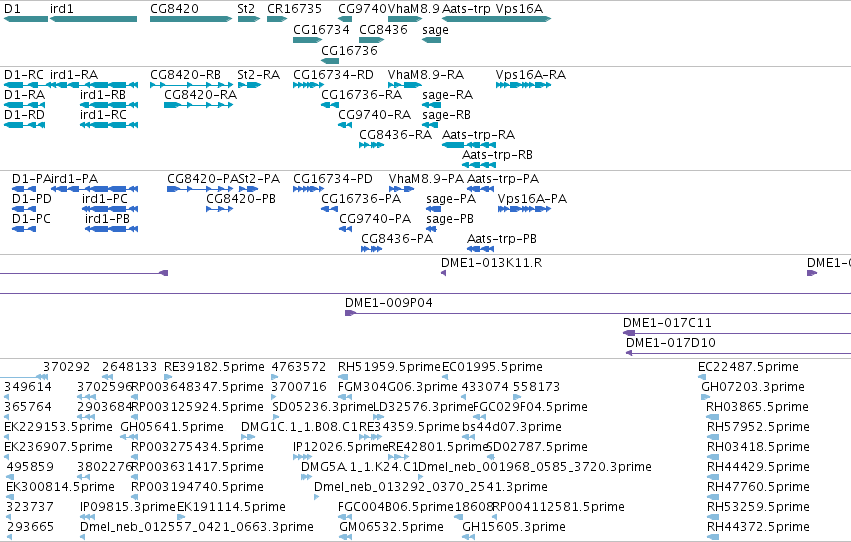The width and height of the screenshot is (851, 542).
Task: Click the RH51959.5prime EST glyph
Action: (345, 377)
